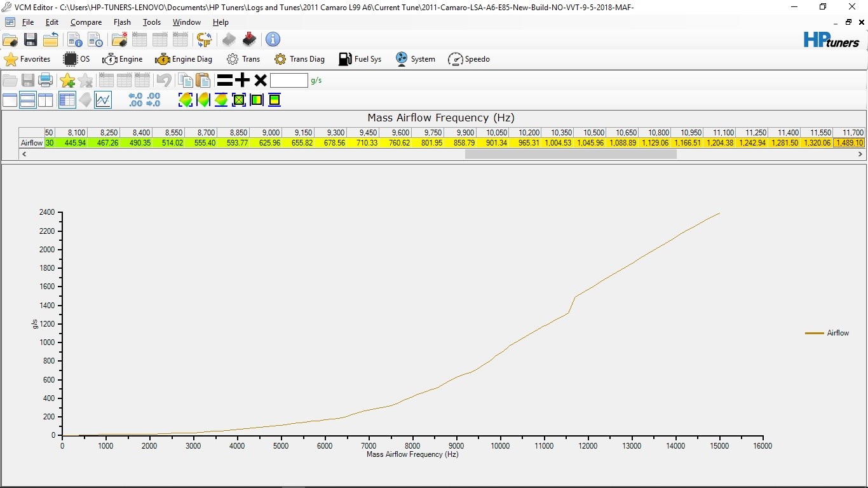Click the multiply (X) operation icon
The image size is (868, 488).
260,80
